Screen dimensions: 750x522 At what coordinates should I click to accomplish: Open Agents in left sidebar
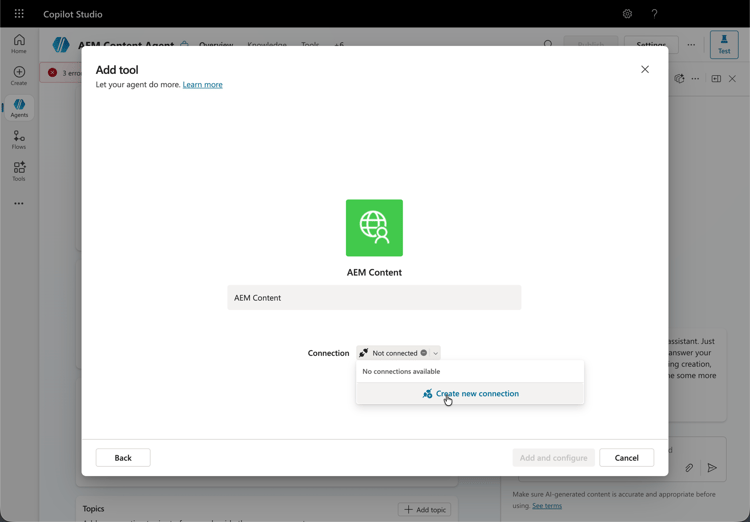point(19,108)
